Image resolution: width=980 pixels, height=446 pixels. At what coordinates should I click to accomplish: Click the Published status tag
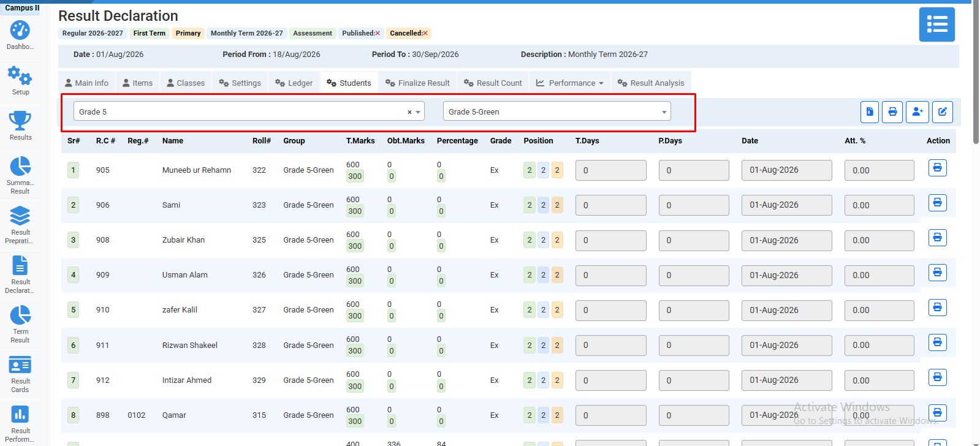point(361,33)
